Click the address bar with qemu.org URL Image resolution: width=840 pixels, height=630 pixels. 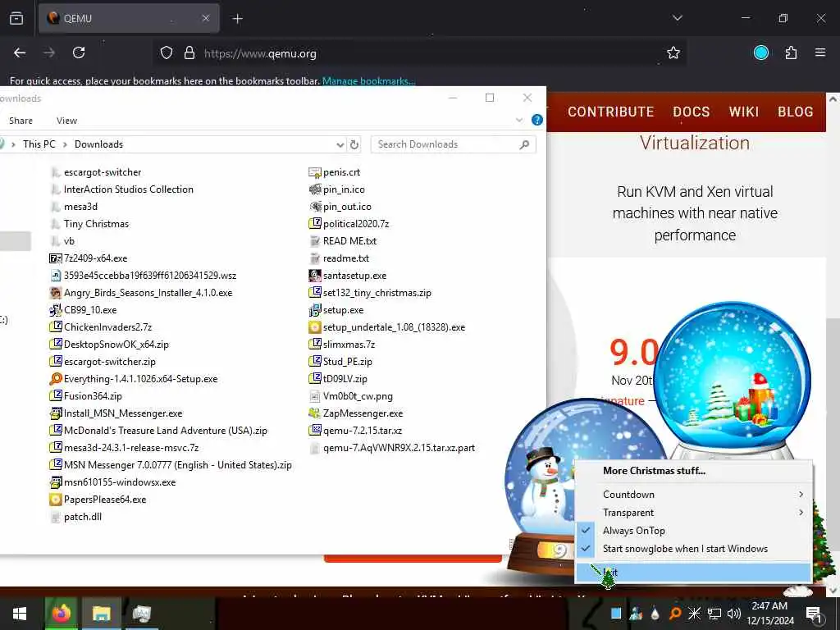(x=421, y=53)
